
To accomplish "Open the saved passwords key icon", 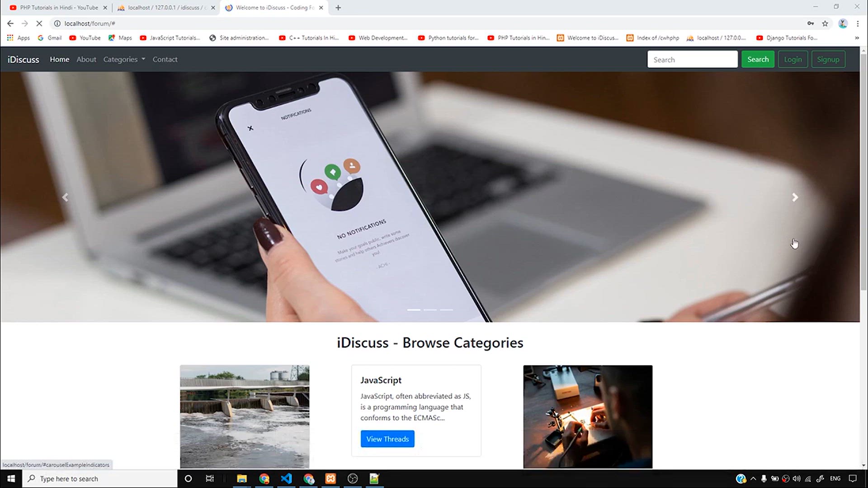I will click(811, 23).
